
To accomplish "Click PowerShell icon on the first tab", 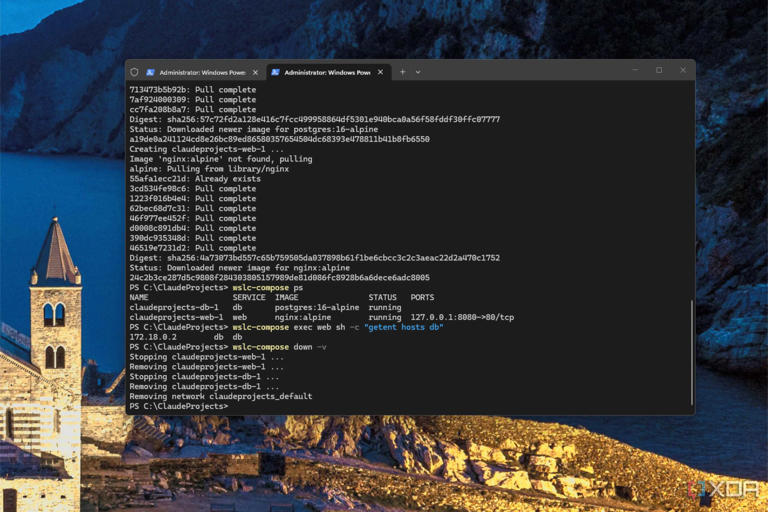I will 150,72.
